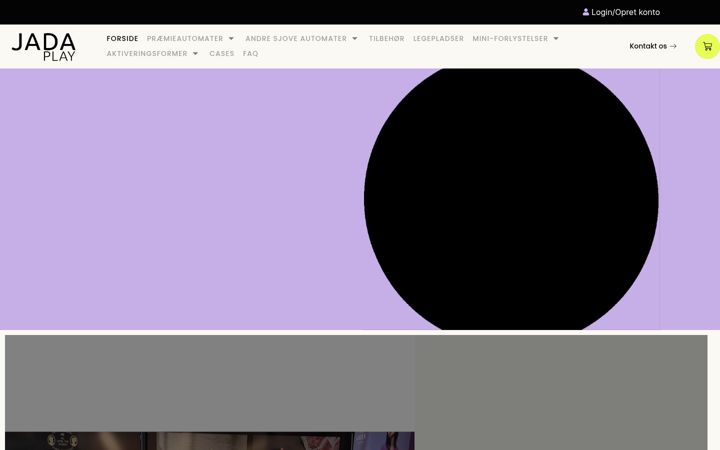Expand the Præmieautomater dropdown arrow
Image resolution: width=720 pixels, height=450 pixels.
[x=231, y=39]
